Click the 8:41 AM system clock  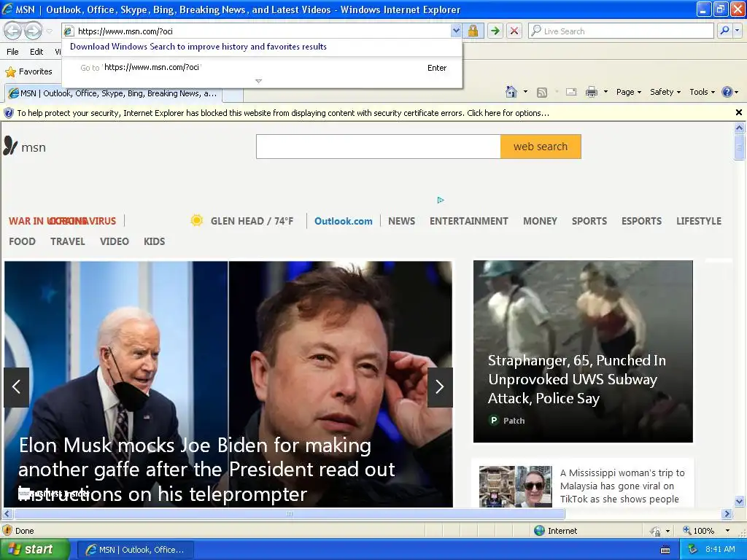(x=720, y=549)
